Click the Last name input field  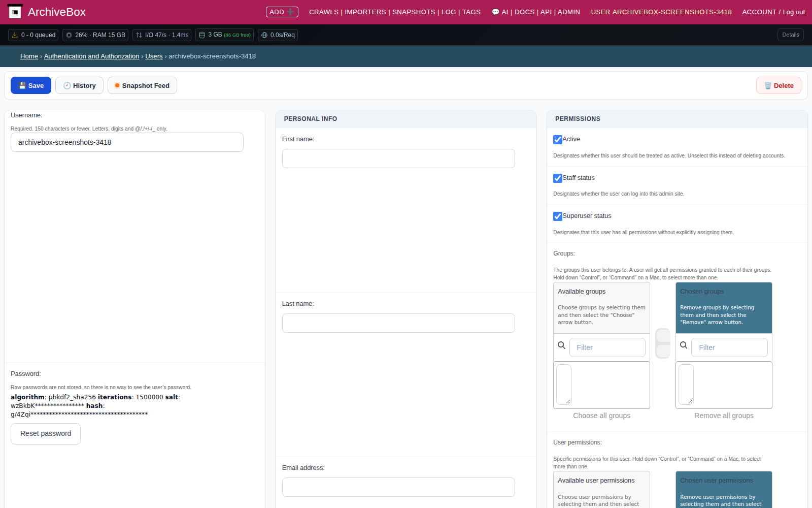point(398,323)
